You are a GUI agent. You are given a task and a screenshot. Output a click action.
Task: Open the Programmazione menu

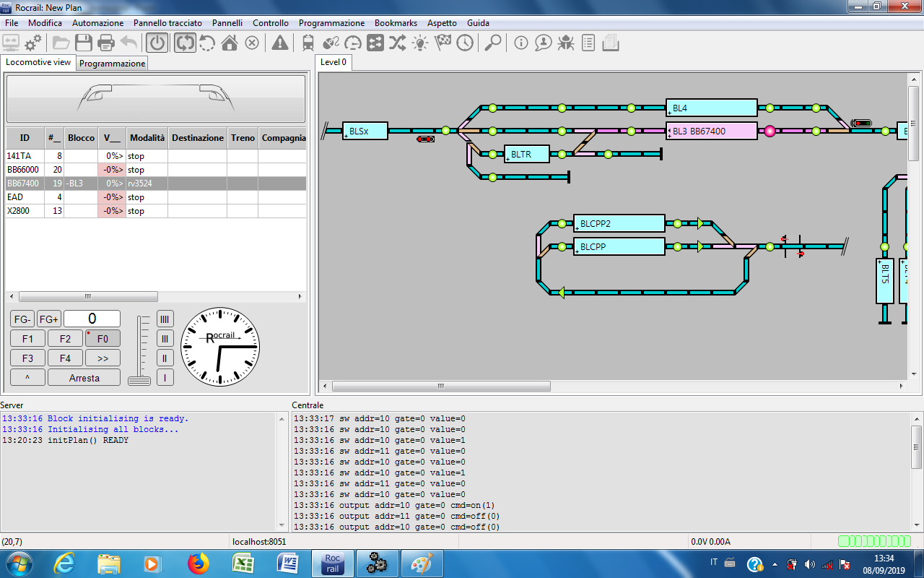tap(332, 23)
